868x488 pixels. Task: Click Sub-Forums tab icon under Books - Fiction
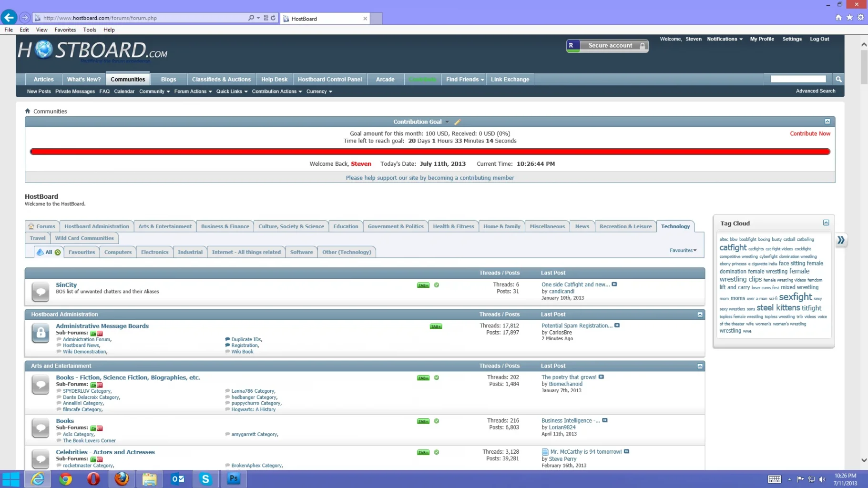pyautogui.click(x=97, y=385)
